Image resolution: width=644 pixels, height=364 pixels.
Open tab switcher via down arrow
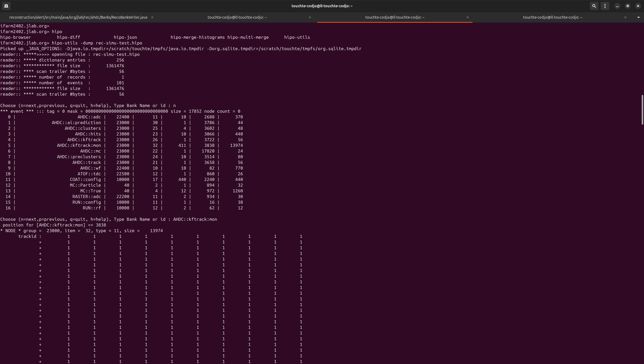pyautogui.click(x=639, y=18)
